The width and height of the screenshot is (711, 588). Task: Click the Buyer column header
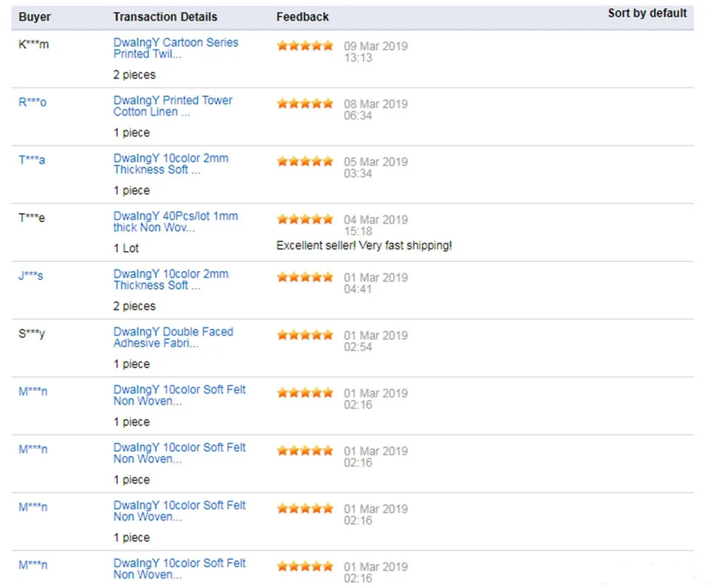point(35,17)
